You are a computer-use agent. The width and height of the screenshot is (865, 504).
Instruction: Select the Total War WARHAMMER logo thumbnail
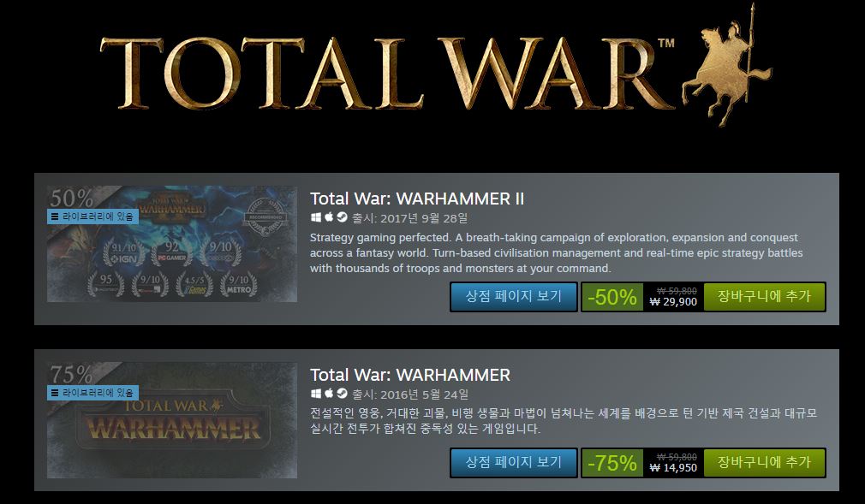point(172,420)
